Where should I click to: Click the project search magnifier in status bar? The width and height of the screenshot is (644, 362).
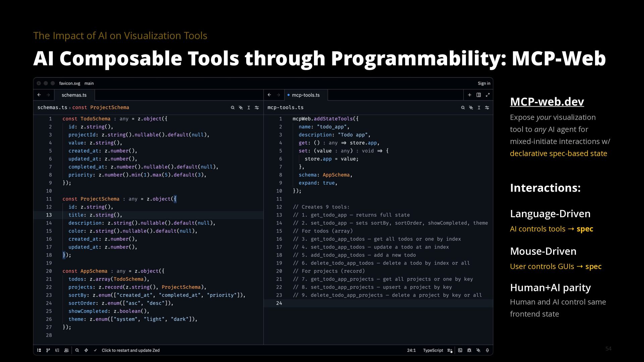coord(77,350)
